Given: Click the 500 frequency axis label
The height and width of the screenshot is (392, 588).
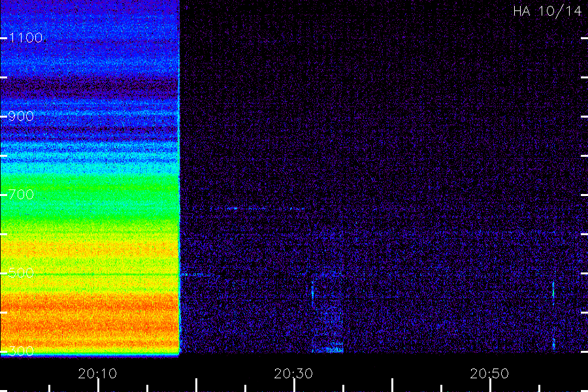Looking at the screenshot, I should pos(21,272).
